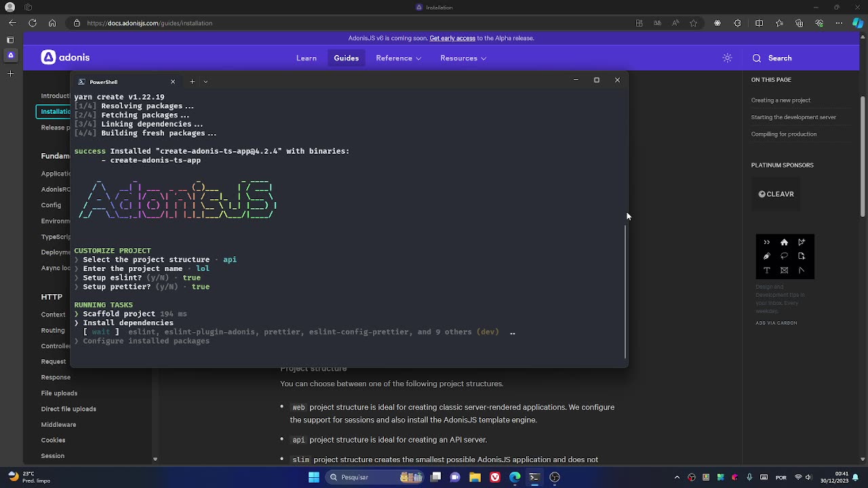This screenshot has height=488, width=868.
Task: Close the PowerShell tab
Action: pyautogui.click(x=173, y=82)
